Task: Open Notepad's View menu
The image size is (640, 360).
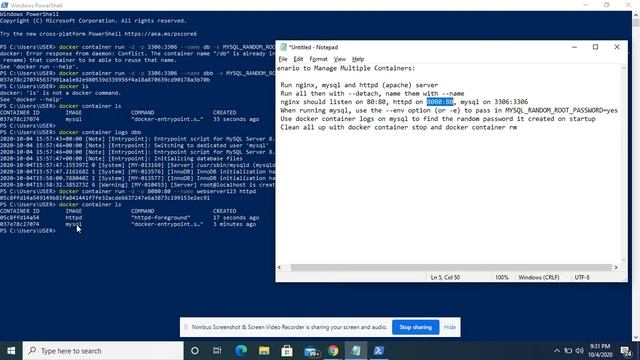Action: [340, 59]
